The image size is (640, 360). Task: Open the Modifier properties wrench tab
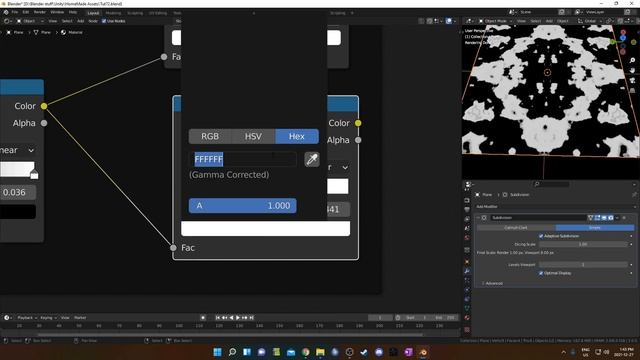[x=467, y=271]
